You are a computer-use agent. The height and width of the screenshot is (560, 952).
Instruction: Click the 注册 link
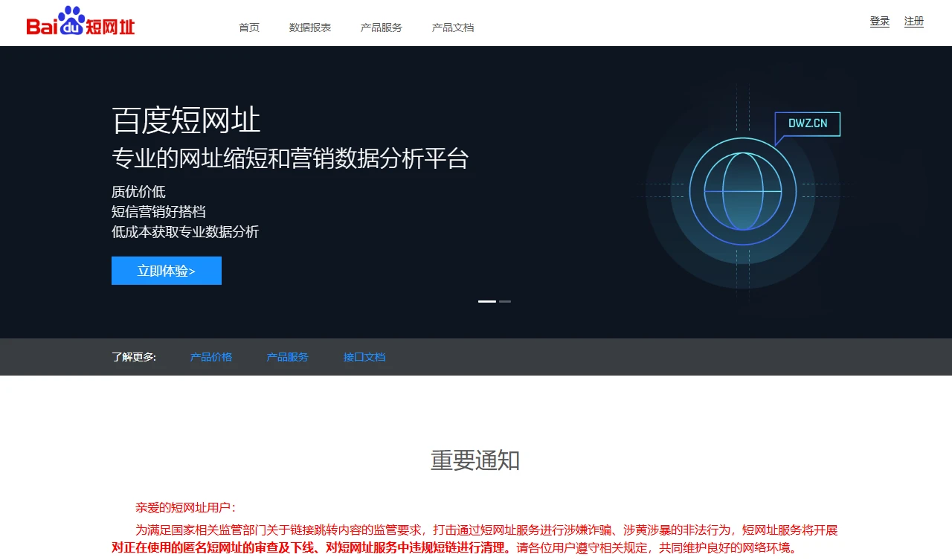[914, 22]
